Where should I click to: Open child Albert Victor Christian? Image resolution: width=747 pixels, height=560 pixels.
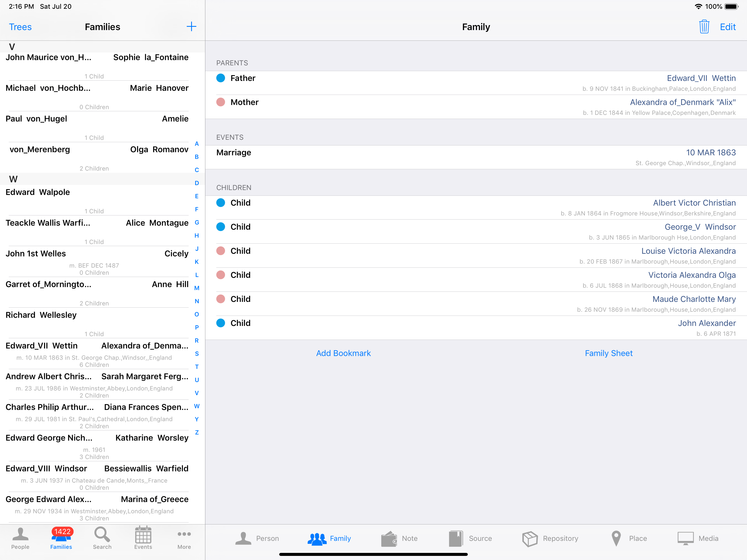tap(476, 207)
